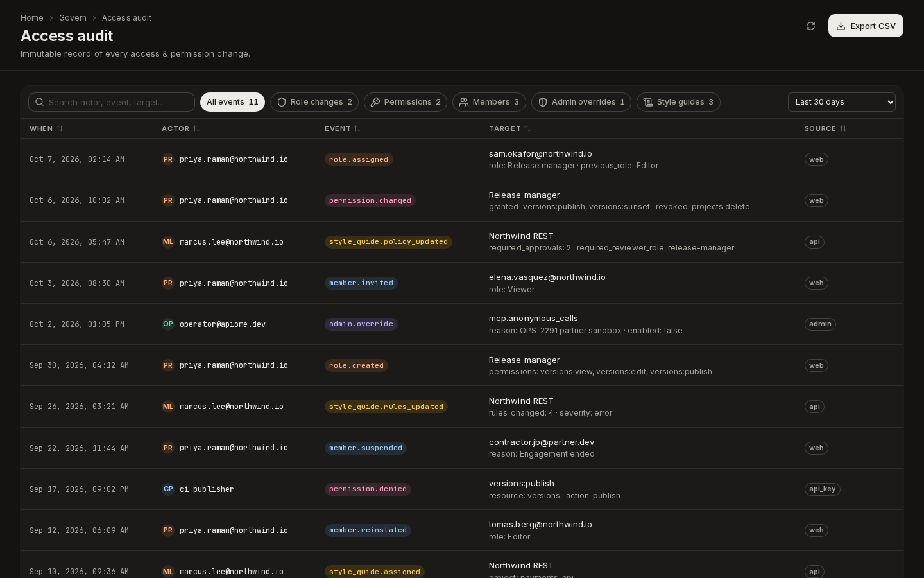Select target mcp.anonymous_calls
The width and height of the screenshot is (924, 578).
point(533,319)
